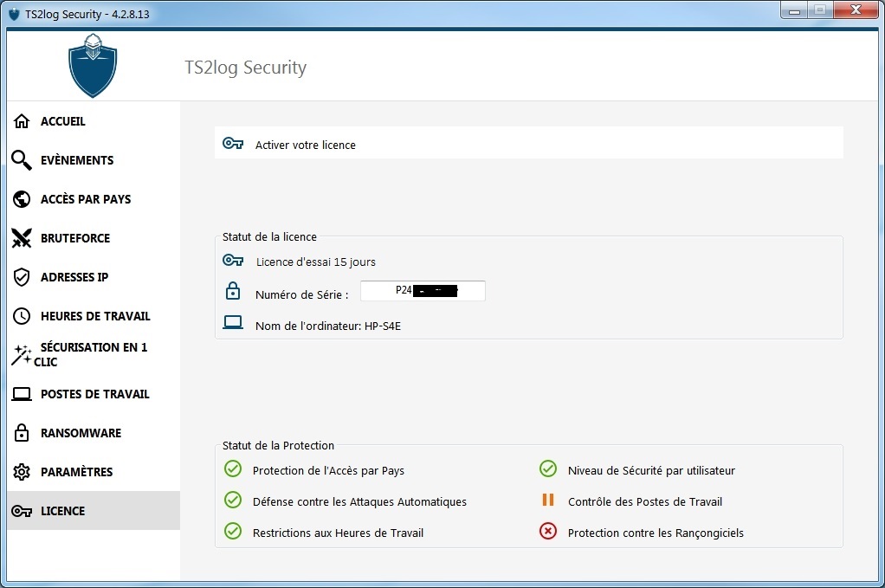Viewport: 885px width, 588px height.
Task: Click Protection de l'Accès par Pays status
Action: tap(328, 470)
